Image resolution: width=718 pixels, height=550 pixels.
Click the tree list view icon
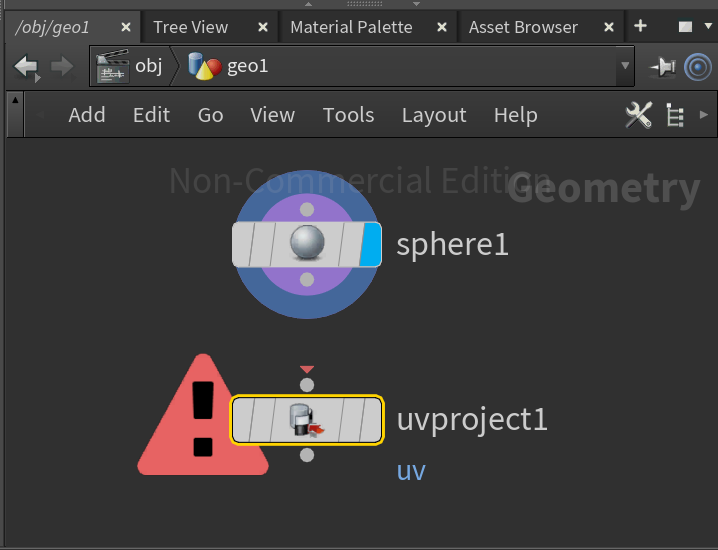675,115
